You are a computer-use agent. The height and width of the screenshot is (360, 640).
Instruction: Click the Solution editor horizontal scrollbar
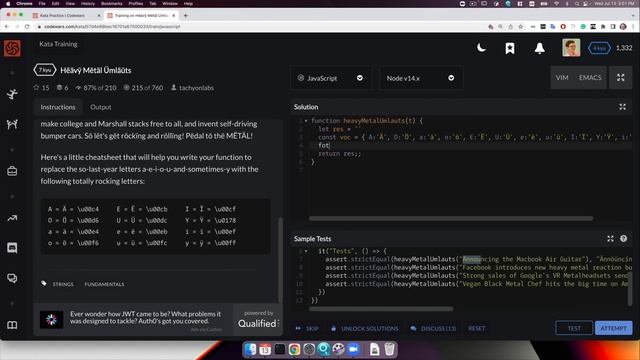tap(451, 218)
